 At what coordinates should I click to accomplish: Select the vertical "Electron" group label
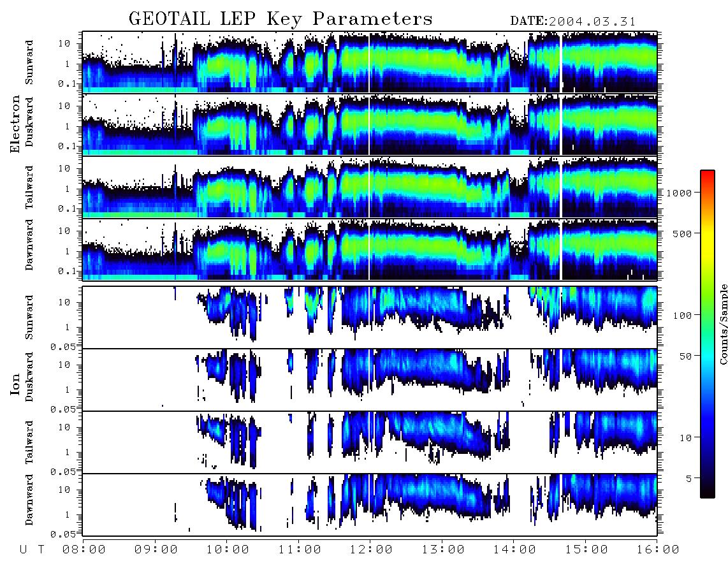15,124
